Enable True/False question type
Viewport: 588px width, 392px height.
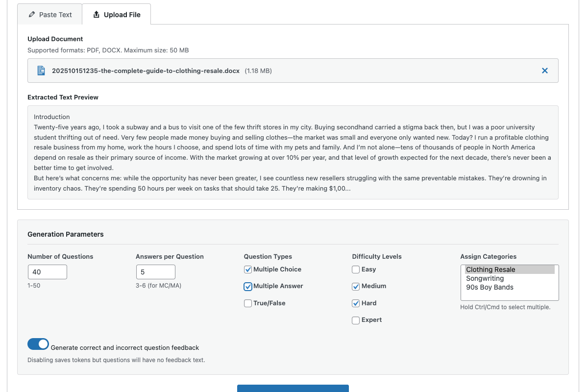point(248,303)
